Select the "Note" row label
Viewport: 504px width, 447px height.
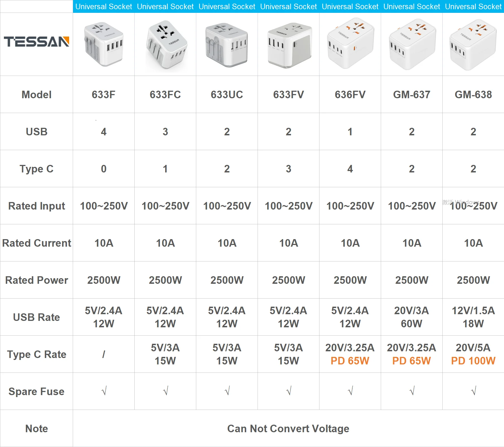click(37, 429)
